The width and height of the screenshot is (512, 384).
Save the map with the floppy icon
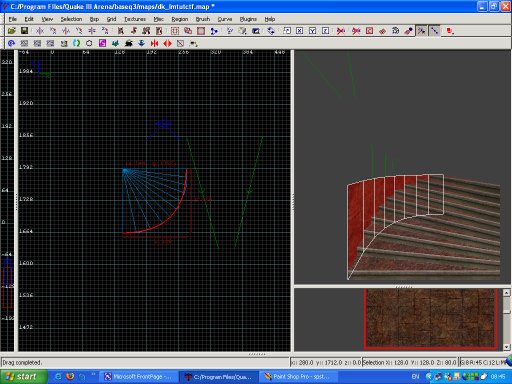pos(24,31)
